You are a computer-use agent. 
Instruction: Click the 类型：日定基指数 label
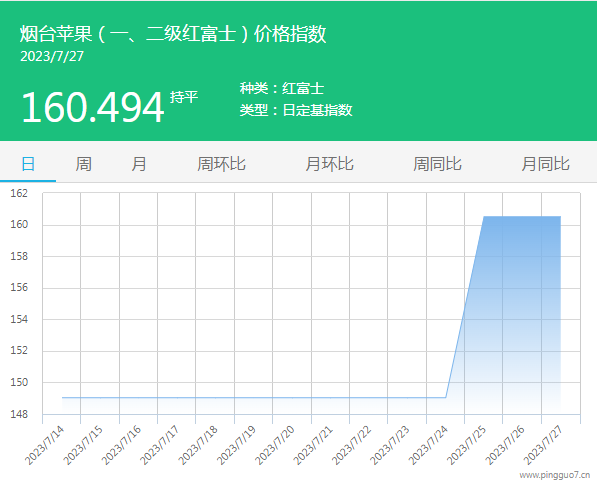pos(296,110)
